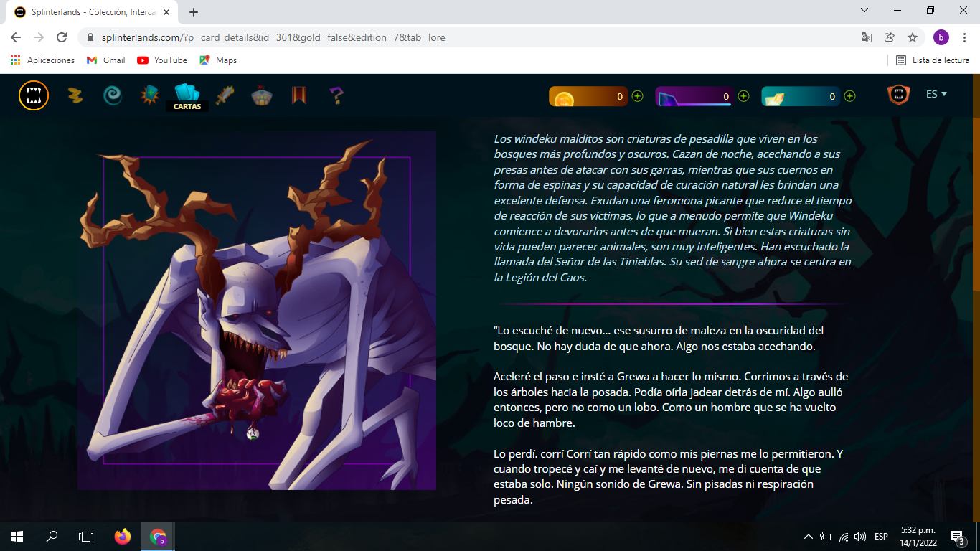Open the Chrome profile avatar b
Viewport: 980px width, 551px height.
pos(941,37)
